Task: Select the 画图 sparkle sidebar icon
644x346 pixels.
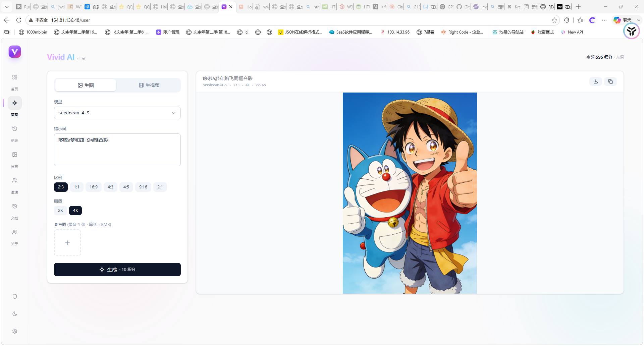Action: pyautogui.click(x=15, y=103)
